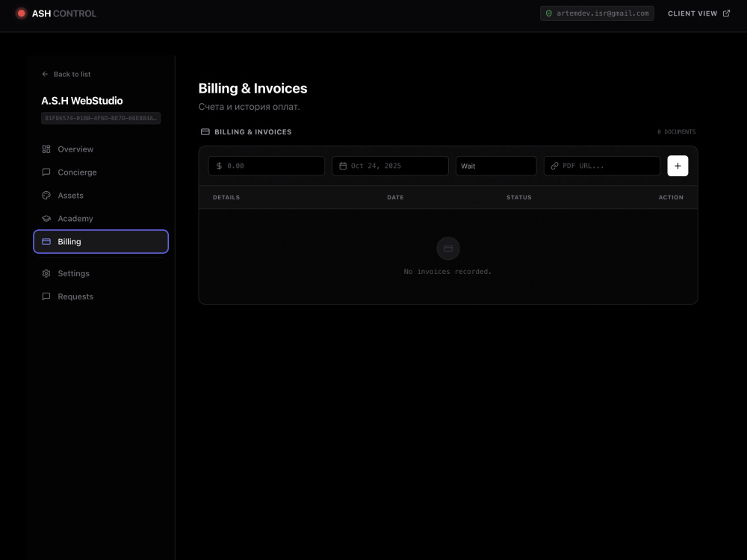747x560 pixels.
Task: Click the No invoices recorded message
Action: click(x=447, y=272)
